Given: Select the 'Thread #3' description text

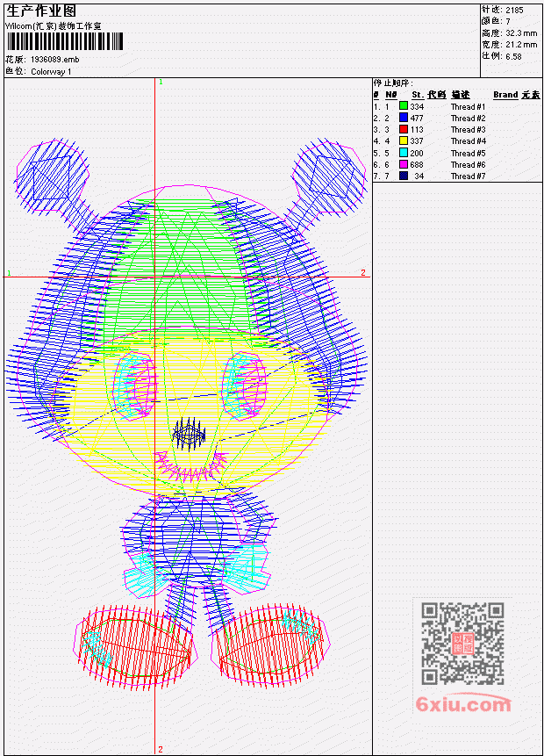Looking at the screenshot, I should tap(468, 130).
